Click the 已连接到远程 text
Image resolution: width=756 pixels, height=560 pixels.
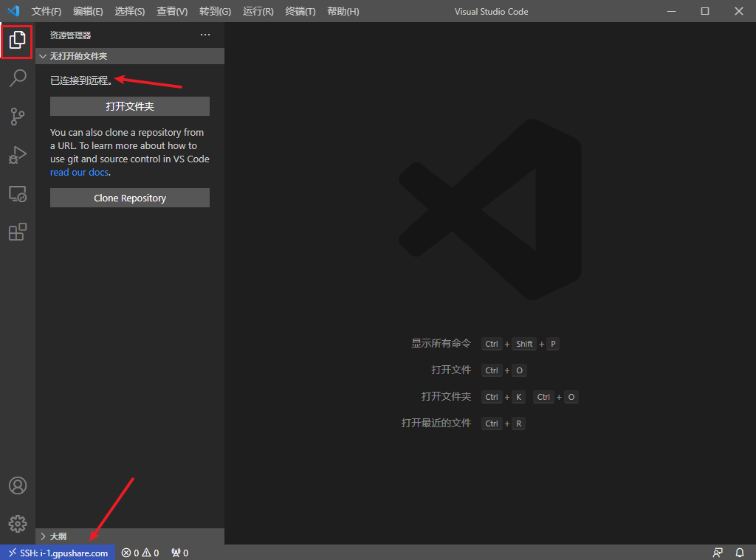pyautogui.click(x=81, y=80)
